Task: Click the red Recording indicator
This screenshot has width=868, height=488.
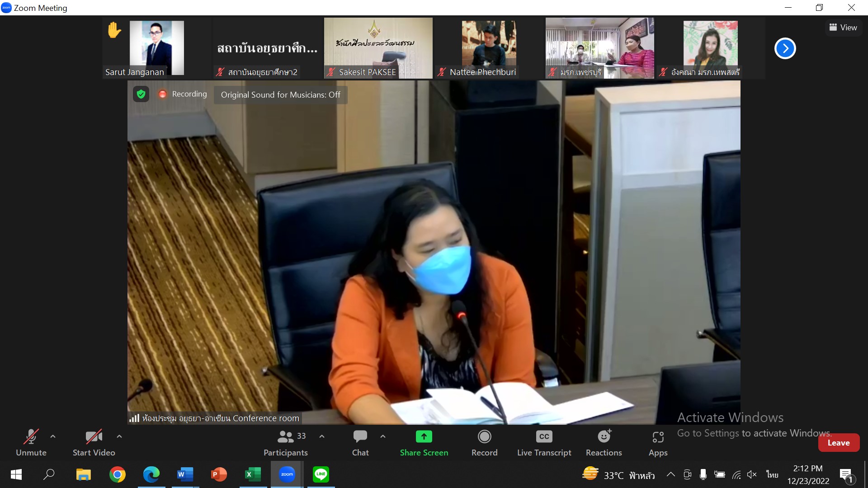Action: click(x=182, y=94)
